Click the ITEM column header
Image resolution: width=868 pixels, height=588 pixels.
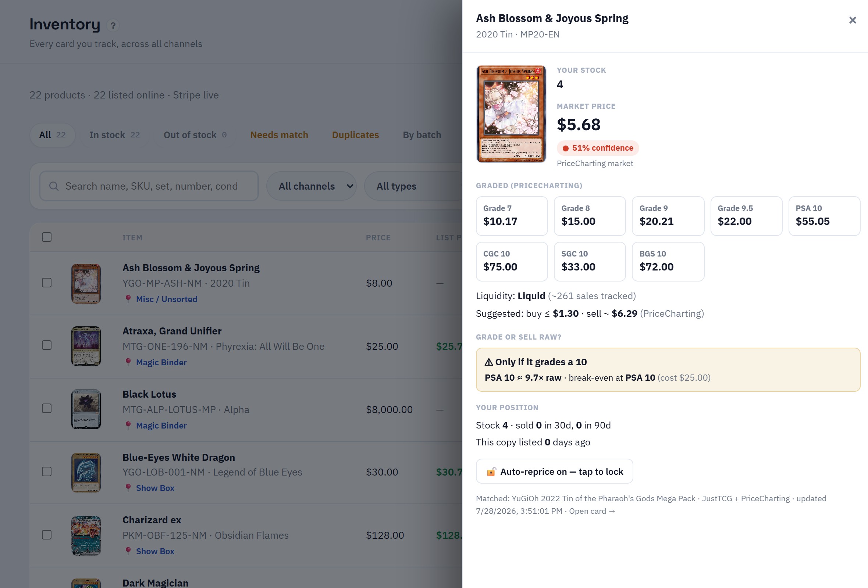(x=132, y=238)
